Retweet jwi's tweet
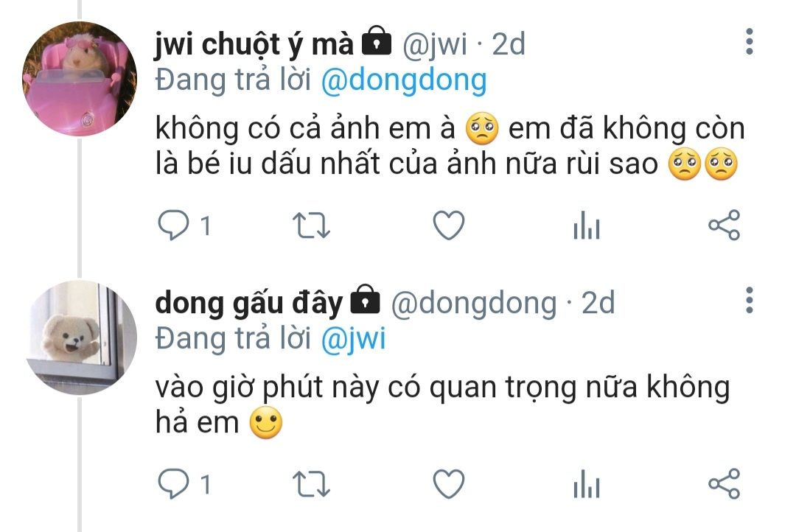The height and width of the screenshot is (532, 796). (311, 225)
